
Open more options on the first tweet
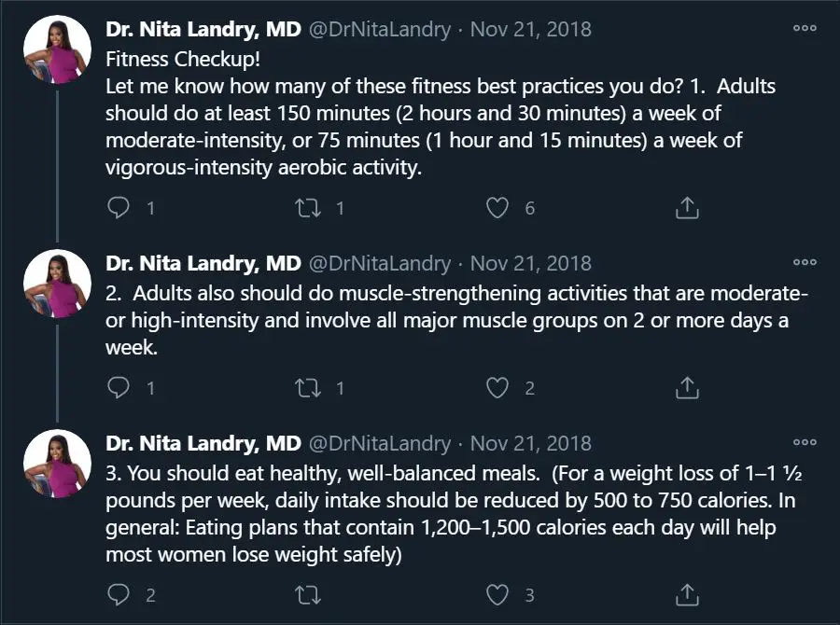(x=805, y=28)
